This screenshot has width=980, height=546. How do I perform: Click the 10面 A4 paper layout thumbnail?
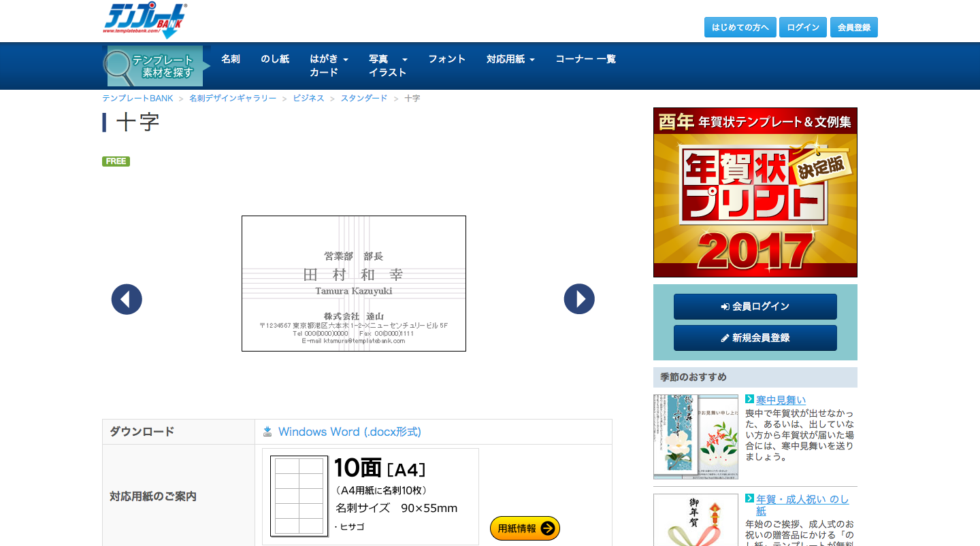click(x=299, y=496)
